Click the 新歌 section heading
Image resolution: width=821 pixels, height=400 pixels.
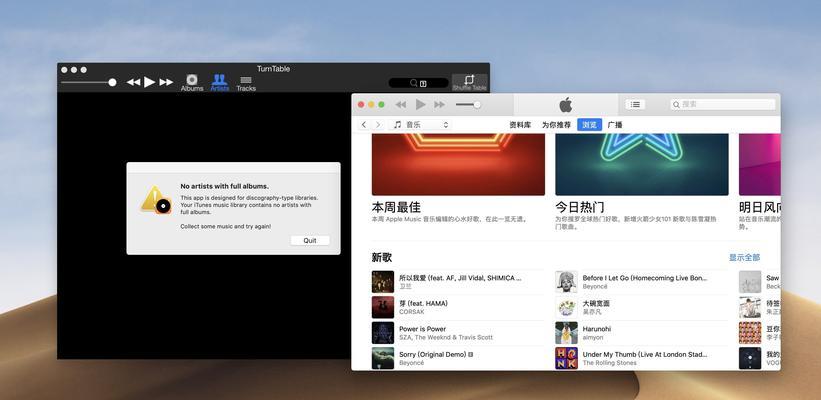[382, 258]
